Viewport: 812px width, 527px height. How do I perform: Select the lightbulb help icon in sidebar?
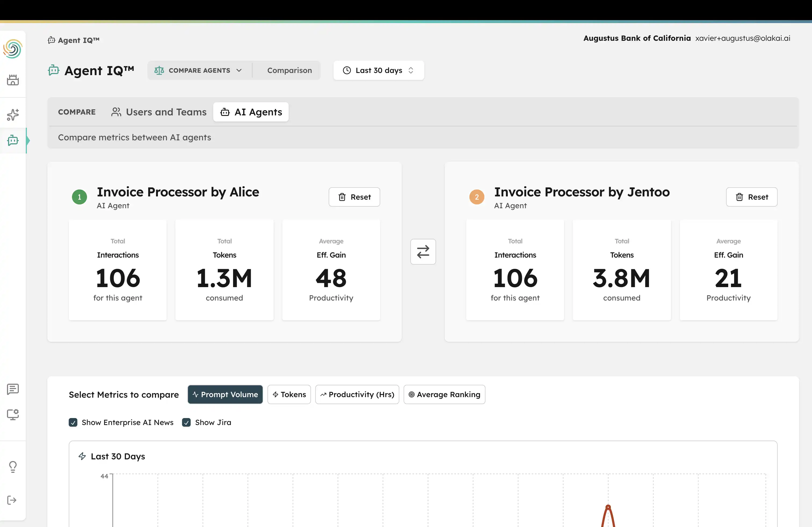pos(13,467)
